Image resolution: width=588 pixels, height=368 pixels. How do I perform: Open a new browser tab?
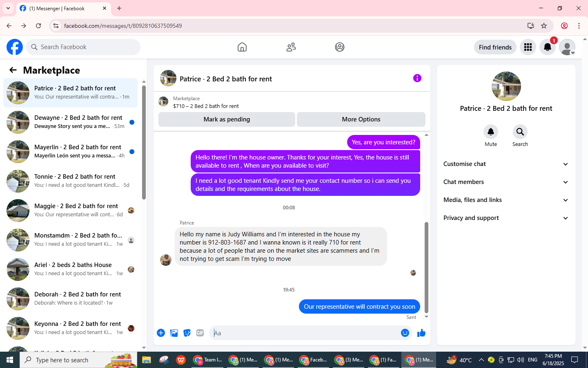[119, 8]
